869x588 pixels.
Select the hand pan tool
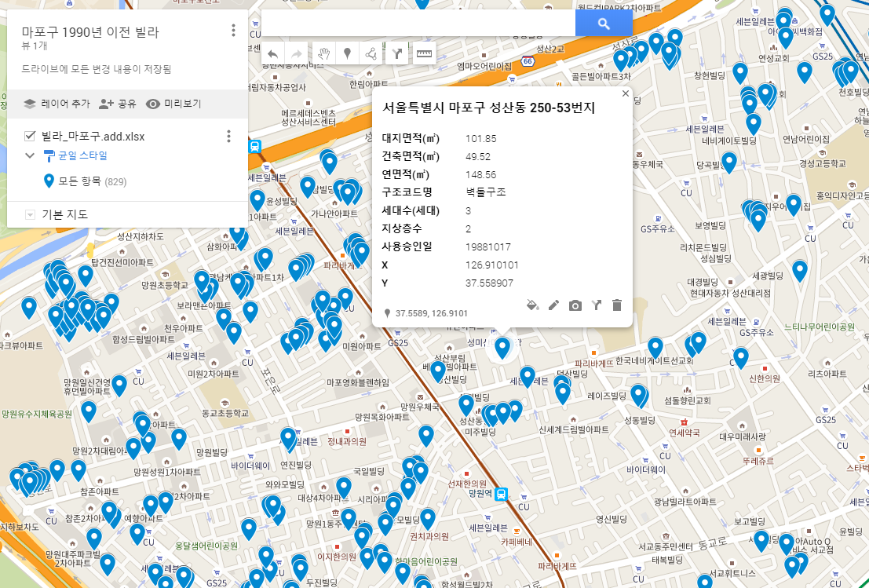point(323,53)
